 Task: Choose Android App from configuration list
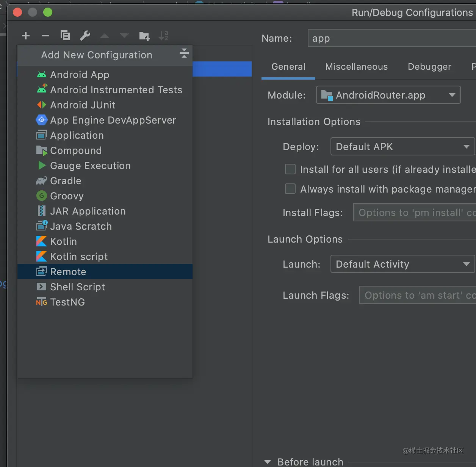point(105,75)
